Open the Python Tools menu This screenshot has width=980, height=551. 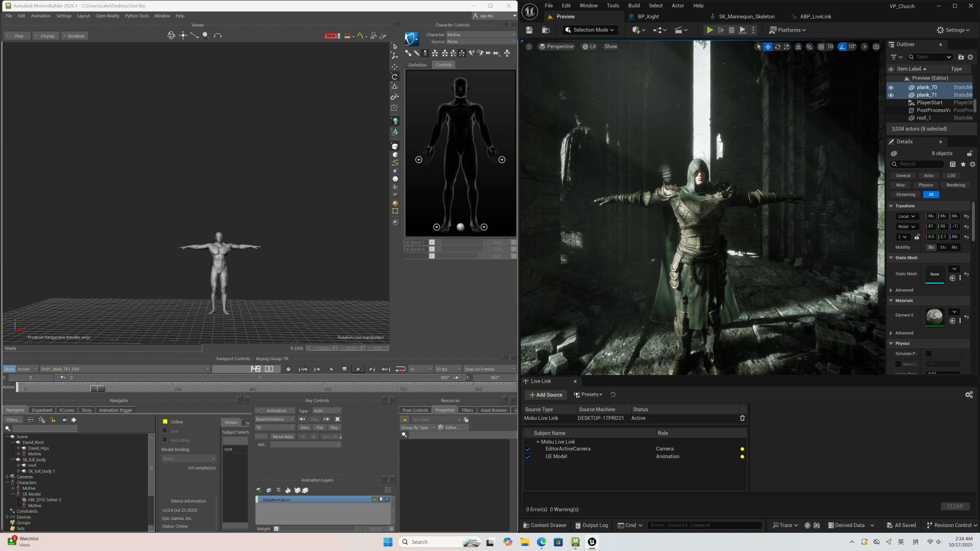137,16
